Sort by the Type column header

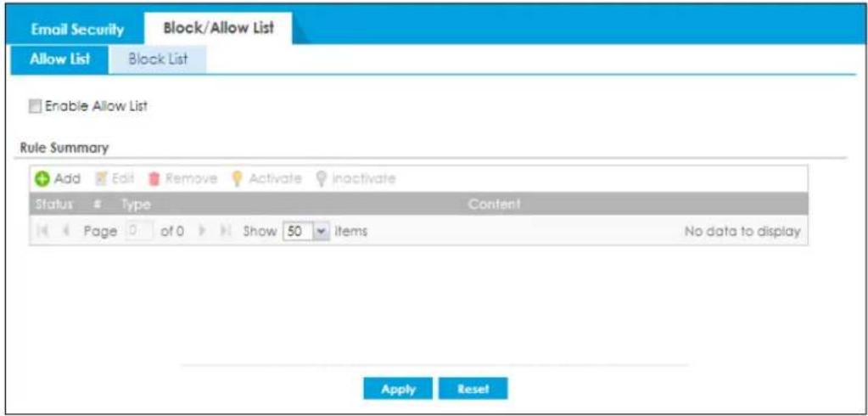pos(137,205)
